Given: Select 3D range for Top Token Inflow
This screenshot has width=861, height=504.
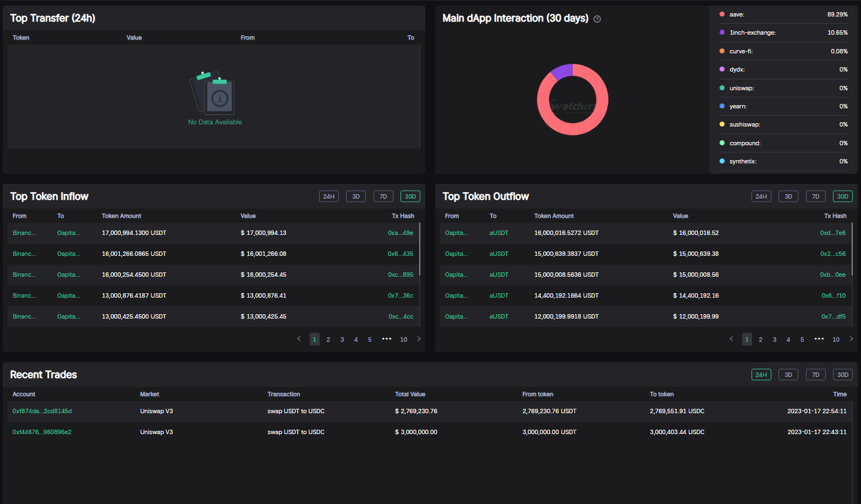Looking at the screenshot, I should coord(355,196).
